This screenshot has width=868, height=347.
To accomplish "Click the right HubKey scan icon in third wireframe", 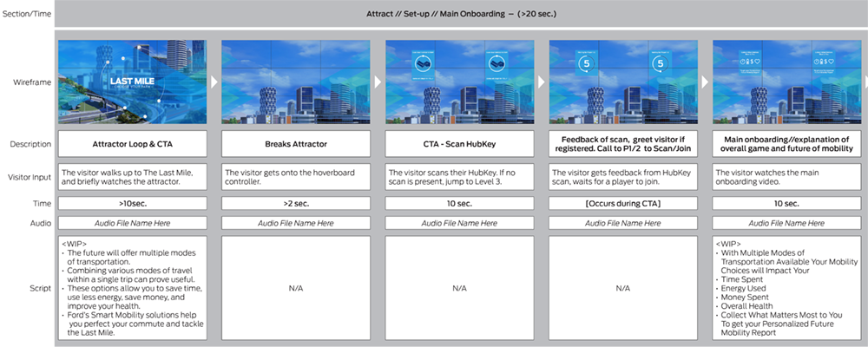I will click(497, 62).
